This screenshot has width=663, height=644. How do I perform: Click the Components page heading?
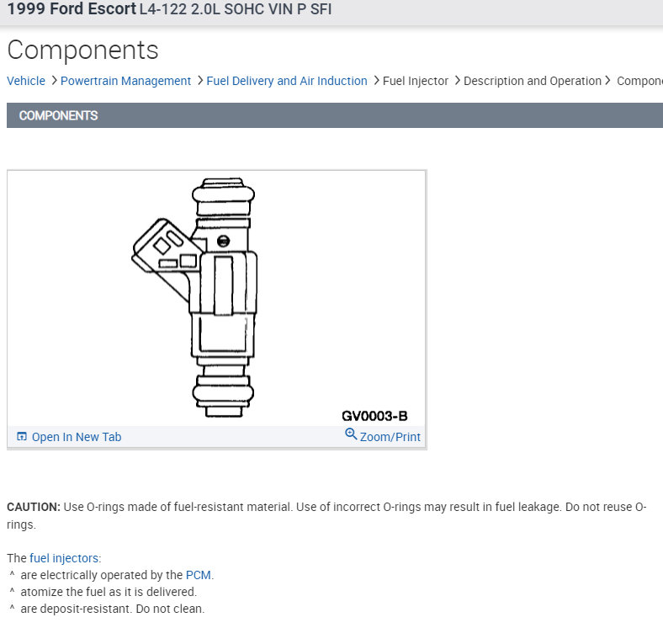coord(82,51)
